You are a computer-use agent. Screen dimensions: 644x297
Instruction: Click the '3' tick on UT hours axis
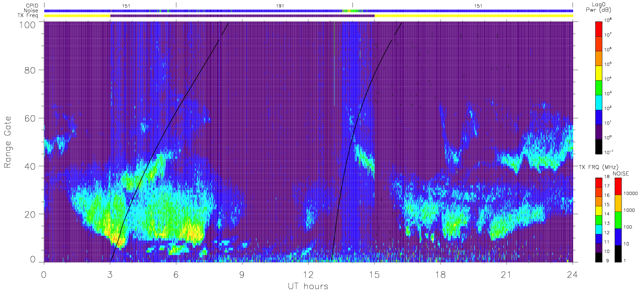(110, 274)
